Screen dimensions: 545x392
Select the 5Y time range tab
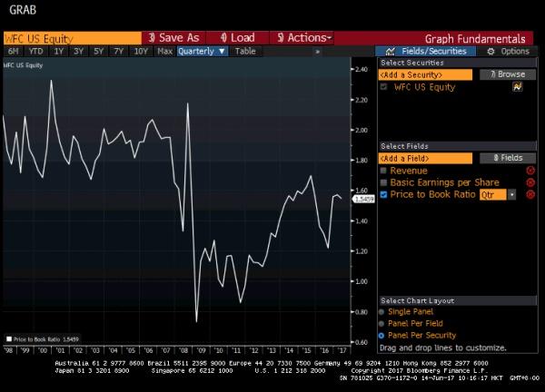pos(99,52)
